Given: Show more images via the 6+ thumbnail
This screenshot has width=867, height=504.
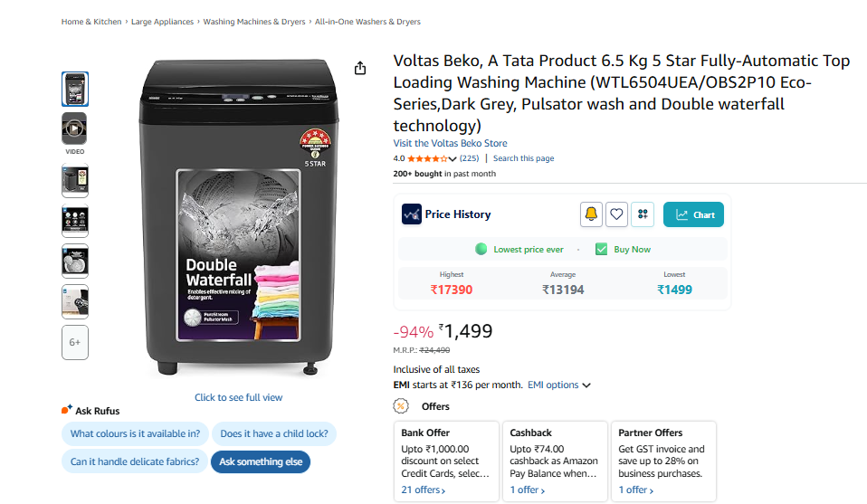Looking at the screenshot, I should 74,342.
